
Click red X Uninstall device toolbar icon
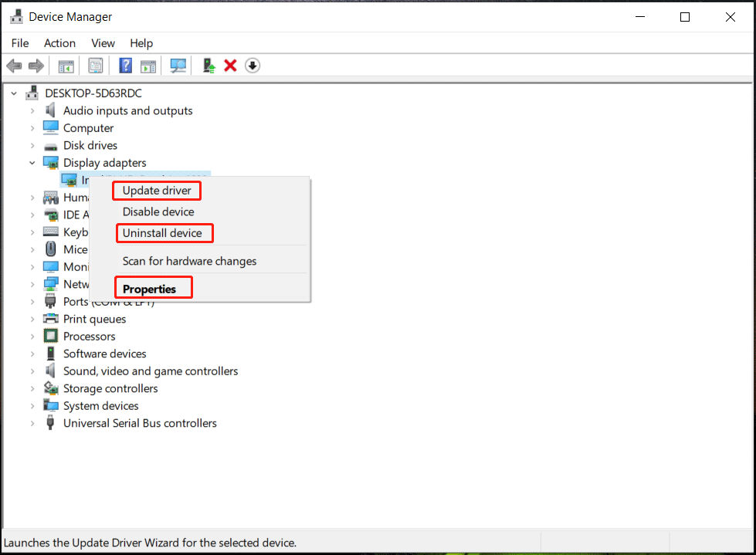click(230, 66)
